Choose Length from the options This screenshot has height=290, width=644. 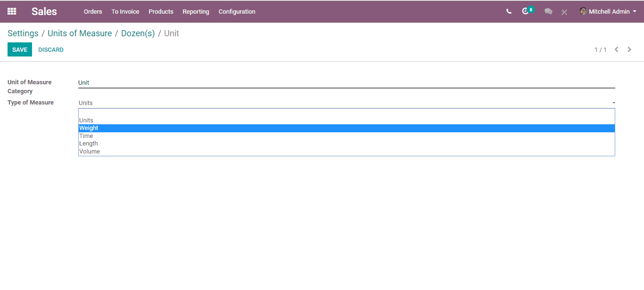[x=347, y=144]
